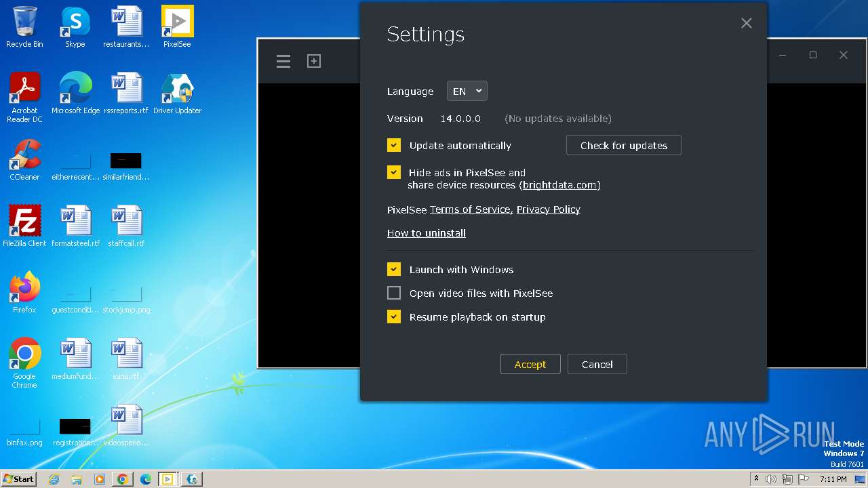
Task: Select the sunu.rtf desktop file
Action: 126,359
